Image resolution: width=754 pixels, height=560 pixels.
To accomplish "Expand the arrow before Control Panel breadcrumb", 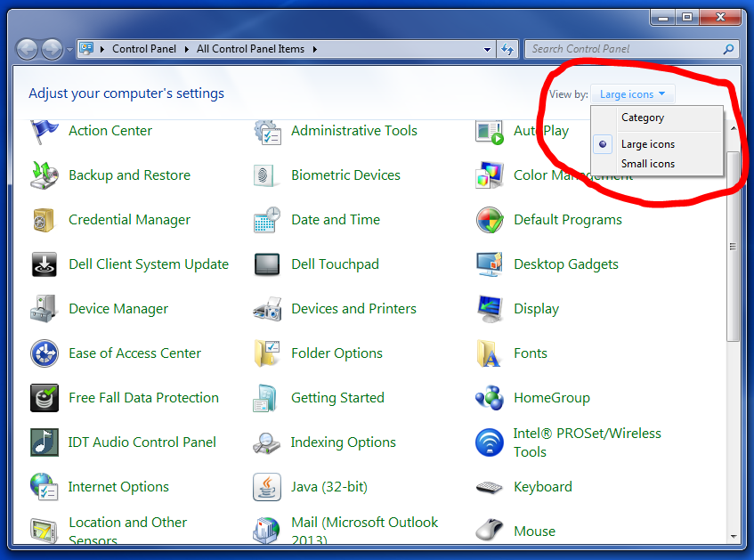I will [102, 49].
